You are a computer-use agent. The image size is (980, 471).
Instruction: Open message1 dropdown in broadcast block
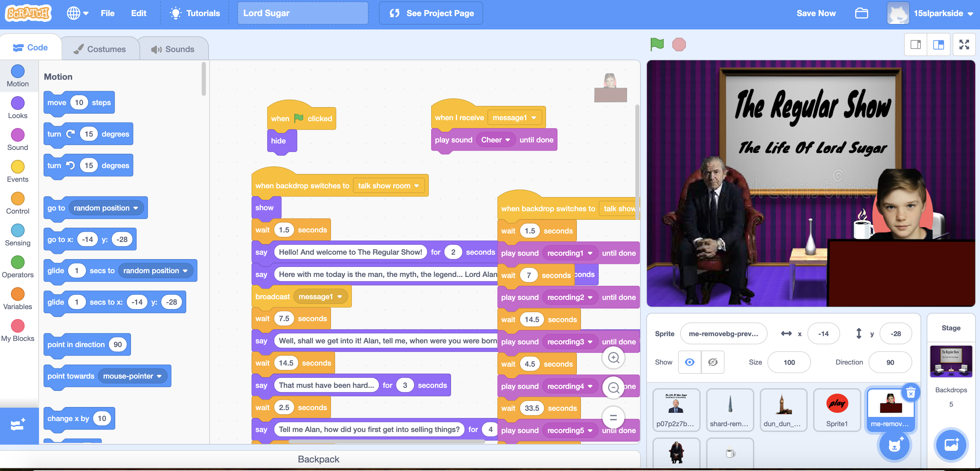[x=320, y=297]
